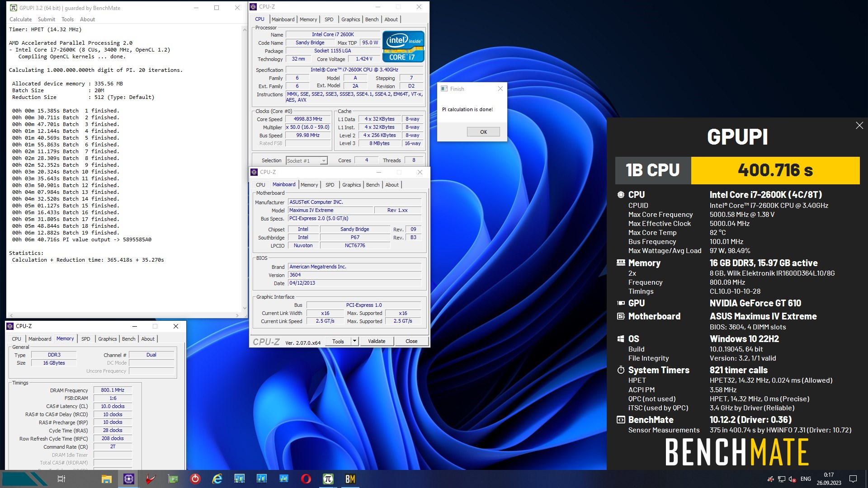Expand the Tools dropdown arrow in CPU-Z
868x488 pixels.
(x=355, y=341)
